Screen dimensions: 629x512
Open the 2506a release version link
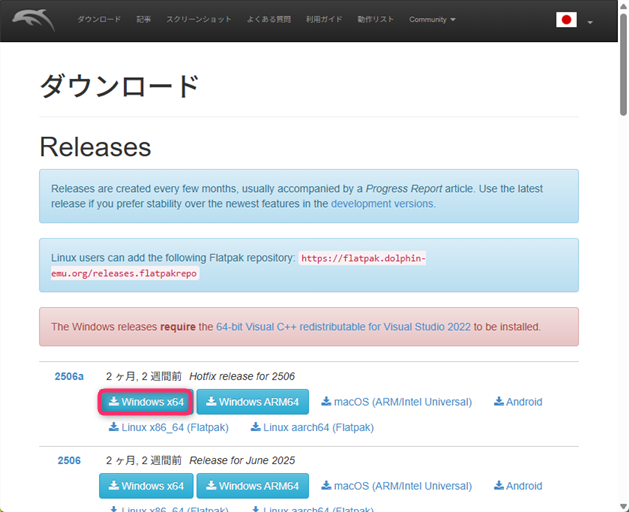[x=69, y=376]
